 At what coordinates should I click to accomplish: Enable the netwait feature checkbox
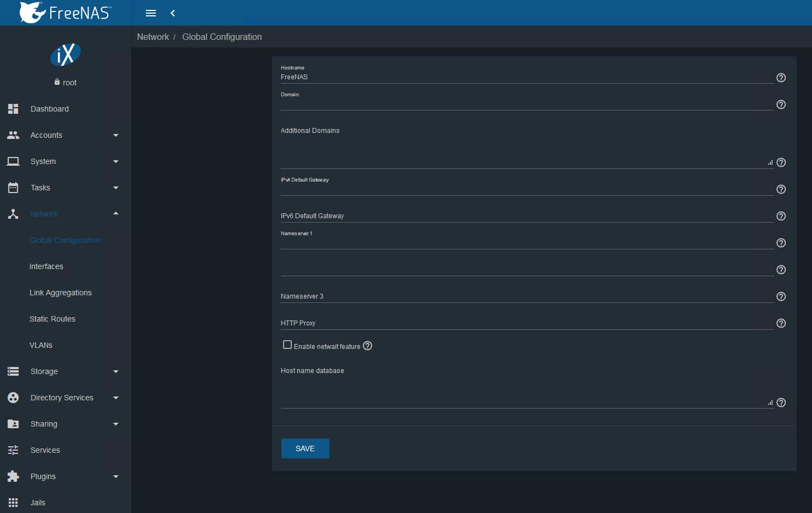[x=287, y=345]
